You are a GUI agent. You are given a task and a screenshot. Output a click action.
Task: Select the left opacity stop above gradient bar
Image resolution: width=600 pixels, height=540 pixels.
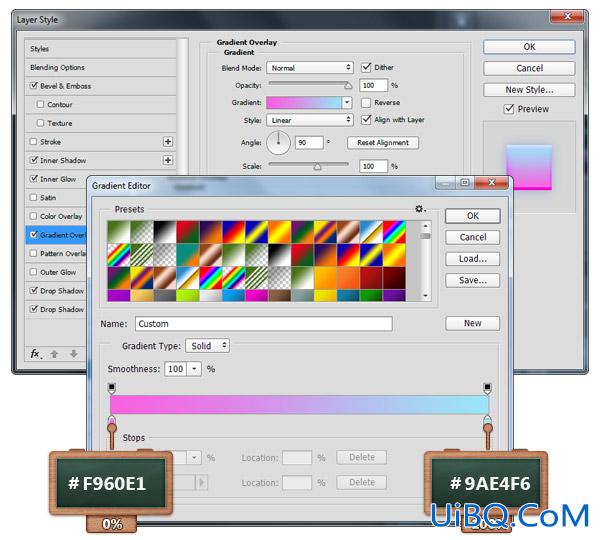coord(111,388)
